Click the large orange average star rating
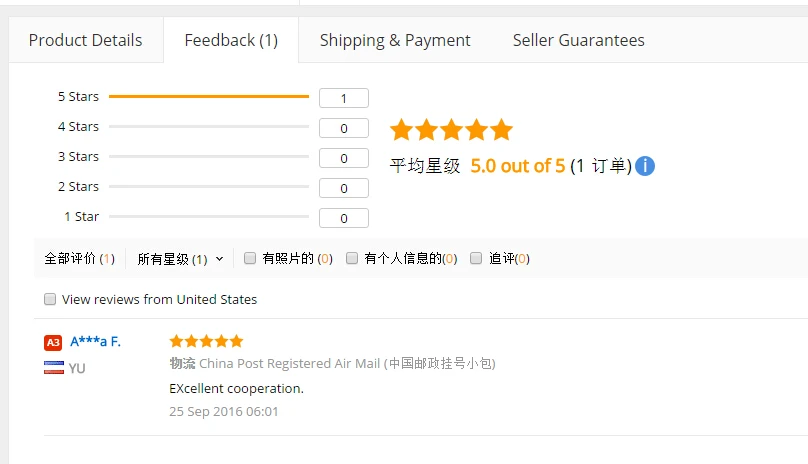The width and height of the screenshot is (808, 464). [451, 130]
